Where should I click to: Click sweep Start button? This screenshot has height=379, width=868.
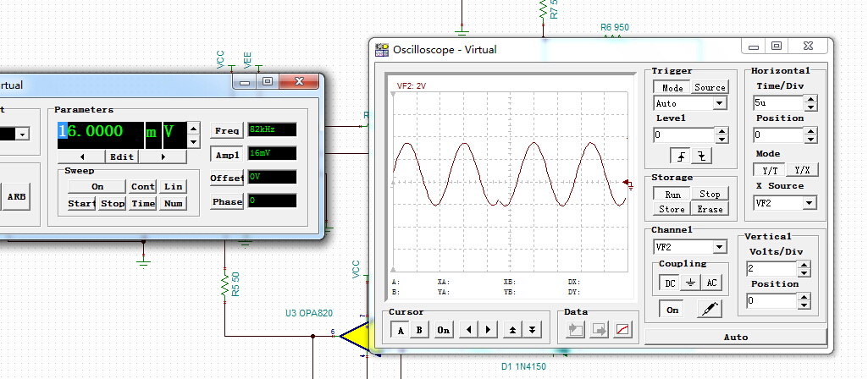pos(82,204)
